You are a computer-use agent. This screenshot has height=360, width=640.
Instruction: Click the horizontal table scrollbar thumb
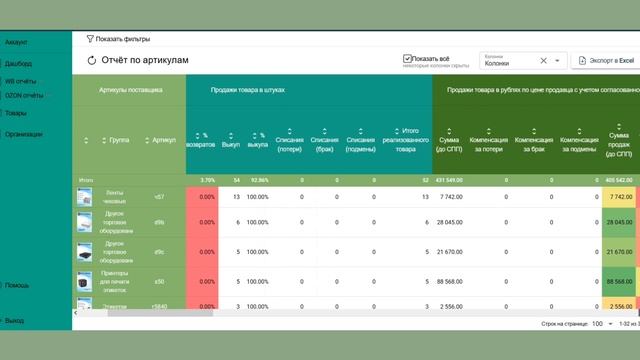(x=160, y=313)
